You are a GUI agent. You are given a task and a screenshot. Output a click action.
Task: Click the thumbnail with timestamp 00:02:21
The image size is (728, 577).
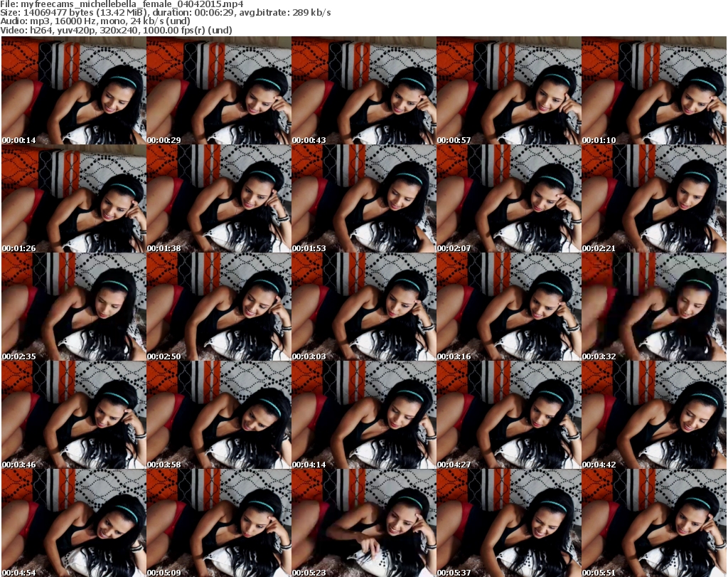653,198
